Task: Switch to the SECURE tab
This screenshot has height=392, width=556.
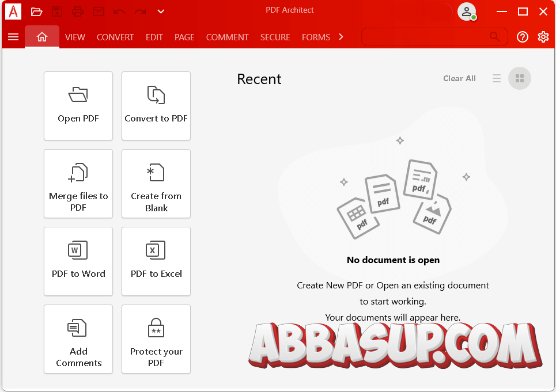Action: (x=275, y=37)
